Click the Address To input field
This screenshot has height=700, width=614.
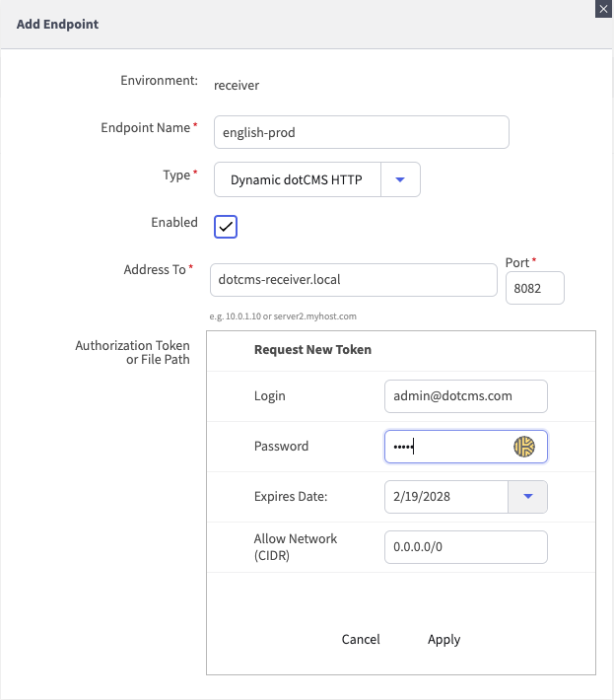(353, 279)
